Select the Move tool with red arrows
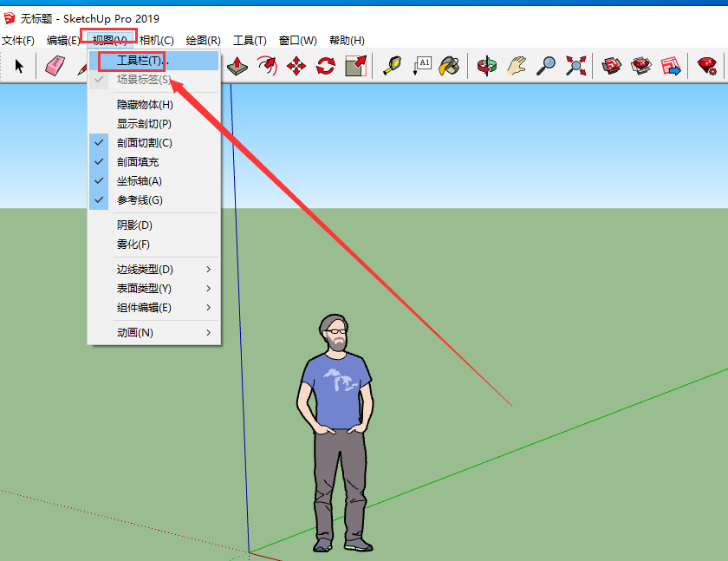728x561 pixels. 296,66
